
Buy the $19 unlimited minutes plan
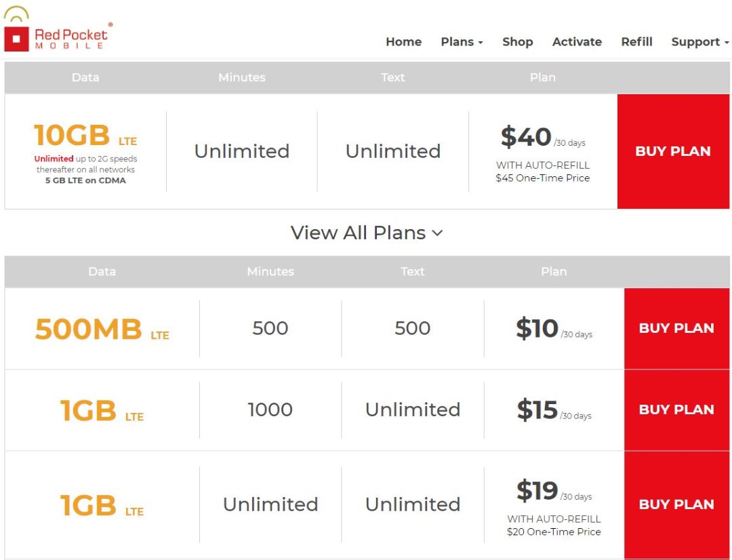click(x=676, y=504)
